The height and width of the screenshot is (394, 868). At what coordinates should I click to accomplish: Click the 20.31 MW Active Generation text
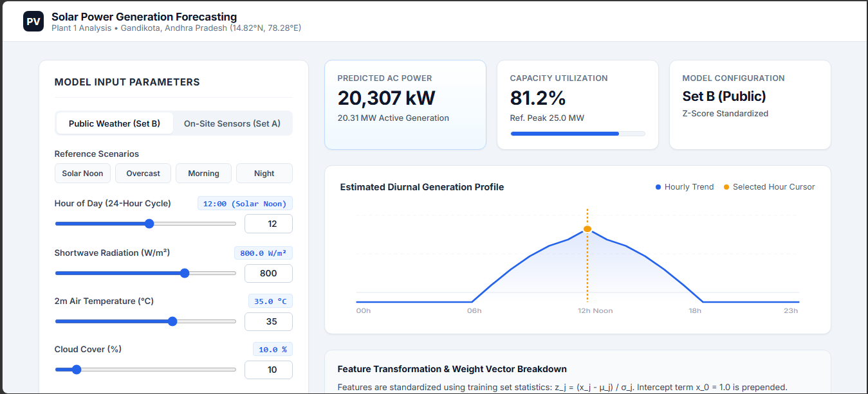tap(393, 118)
